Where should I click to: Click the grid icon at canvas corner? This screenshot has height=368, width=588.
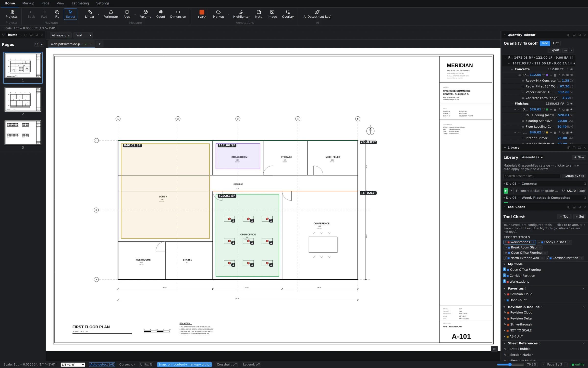(x=494, y=349)
